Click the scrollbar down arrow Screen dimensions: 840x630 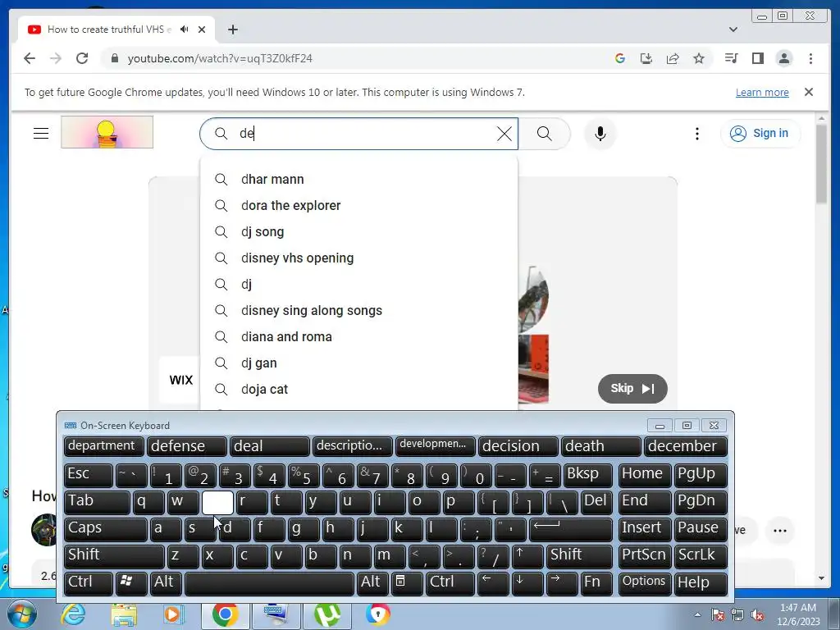pyautogui.click(x=822, y=578)
